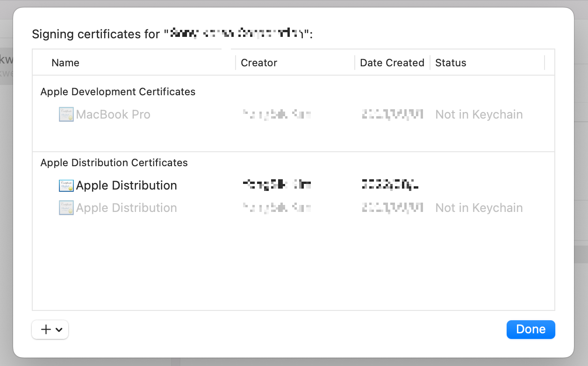The image size is (588, 366).
Task: Sort by the Creator column header
Action: (259, 63)
